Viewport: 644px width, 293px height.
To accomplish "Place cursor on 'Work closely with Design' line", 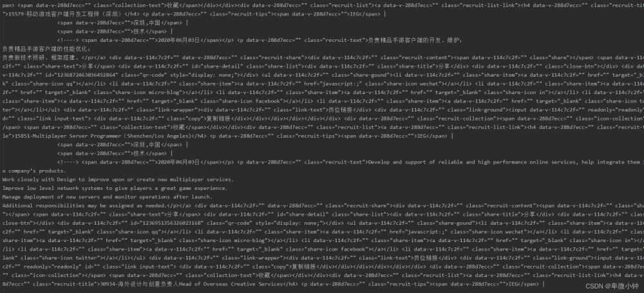I will pyautogui.click(x=118, y=180).
